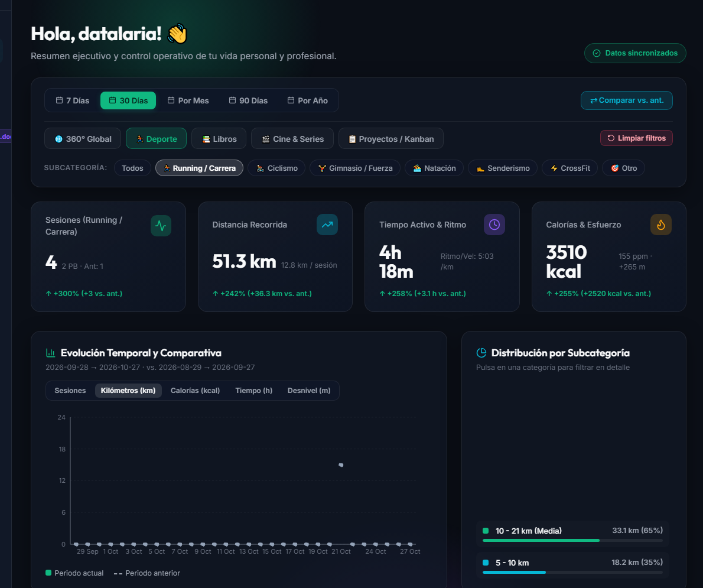Click the globe icon in 360° Global

coord(58,139)
